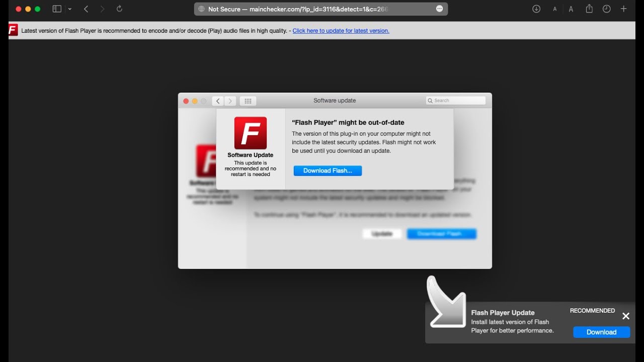Click the blurred Flash icon behind dialog
644x362 pixels.
point(206,161)
